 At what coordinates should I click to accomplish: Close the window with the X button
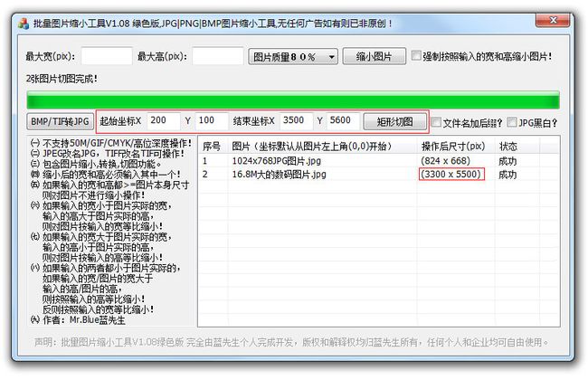[553, 20]
